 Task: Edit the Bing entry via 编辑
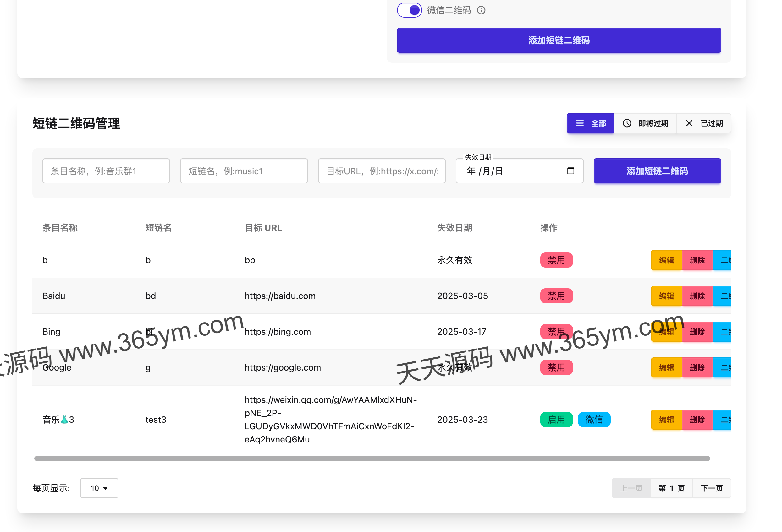pyautogui.click(x=666, y=332)
